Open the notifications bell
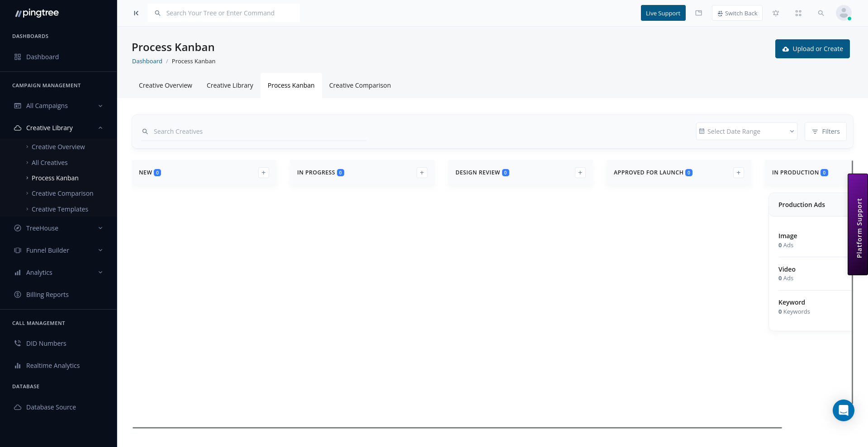Screen dimensions: 868x447 (x=776, y=13)
